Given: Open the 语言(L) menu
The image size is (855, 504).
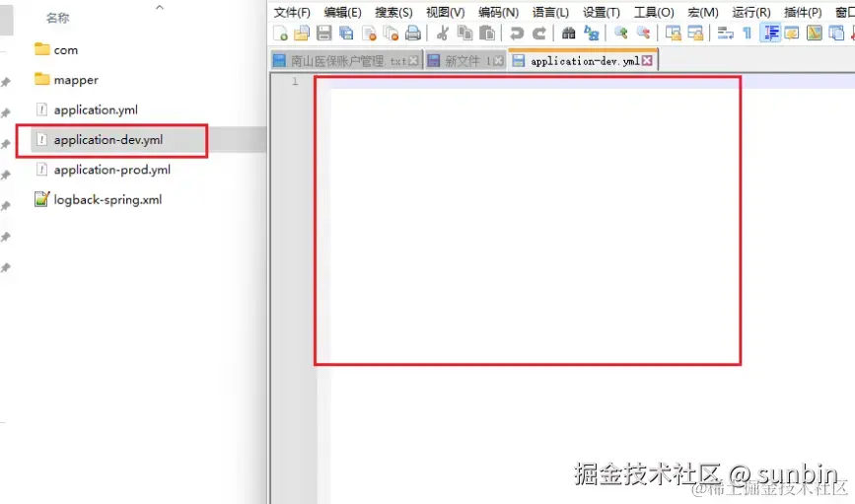Looking at the screenshot, I should 550,12.
